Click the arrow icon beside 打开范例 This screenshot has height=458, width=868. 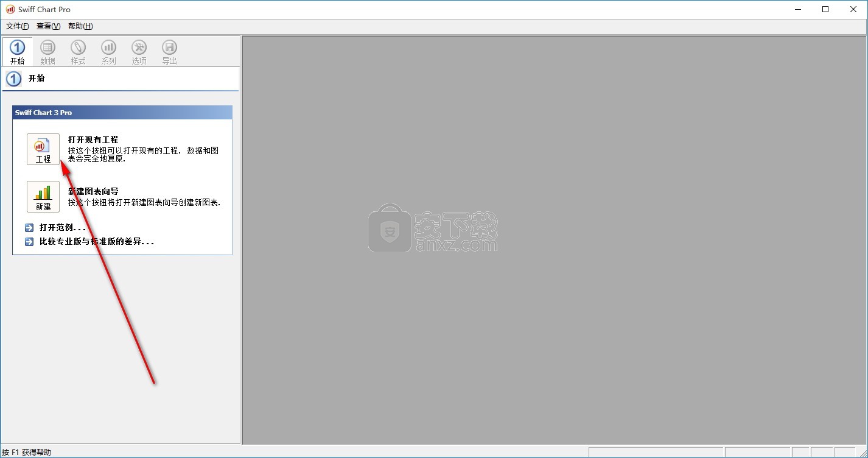point(29,228)
